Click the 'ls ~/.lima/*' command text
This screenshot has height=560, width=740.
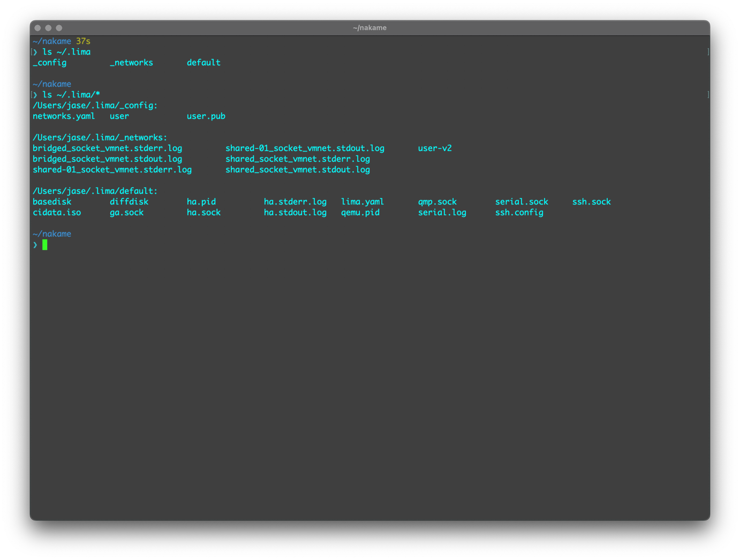[x=71, y=95]
